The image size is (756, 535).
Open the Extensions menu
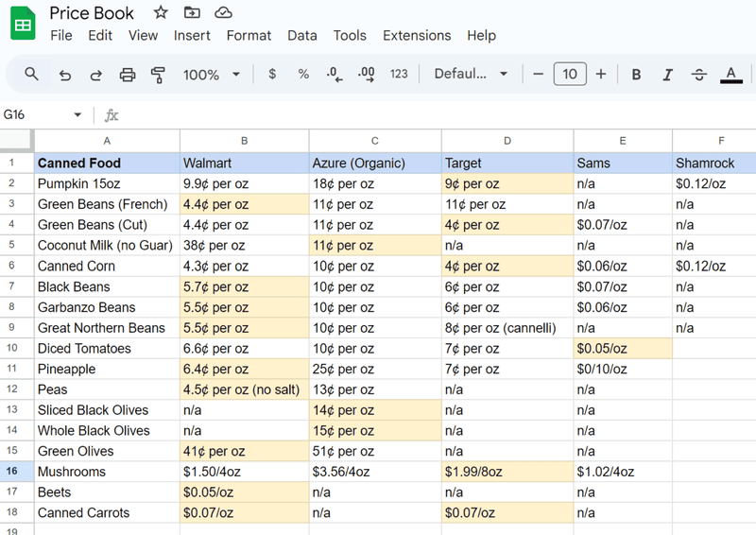coord(417,35)
